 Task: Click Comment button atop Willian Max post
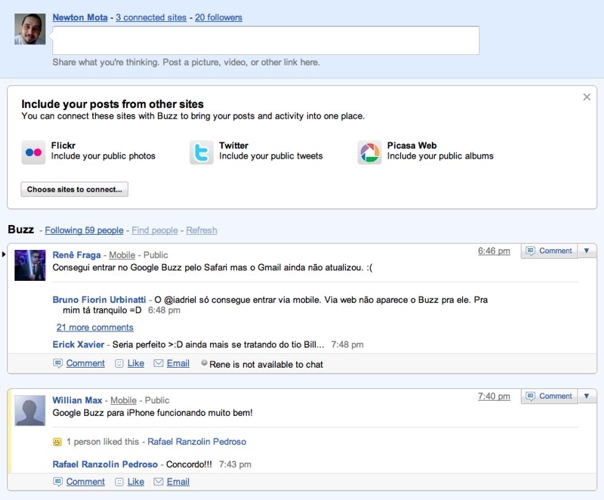[549, 396]
